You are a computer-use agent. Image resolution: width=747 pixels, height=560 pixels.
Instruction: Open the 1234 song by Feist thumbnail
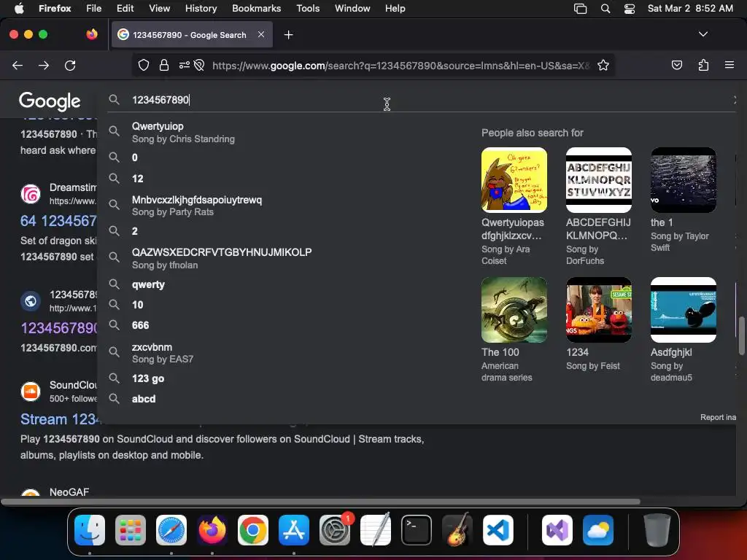pos(599,310)
